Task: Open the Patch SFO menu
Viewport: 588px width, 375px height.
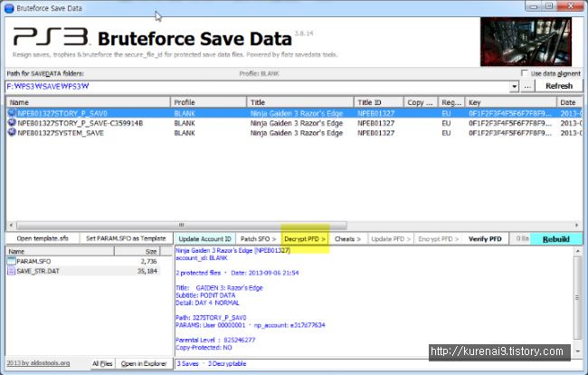Action: (x=258, y=239)
